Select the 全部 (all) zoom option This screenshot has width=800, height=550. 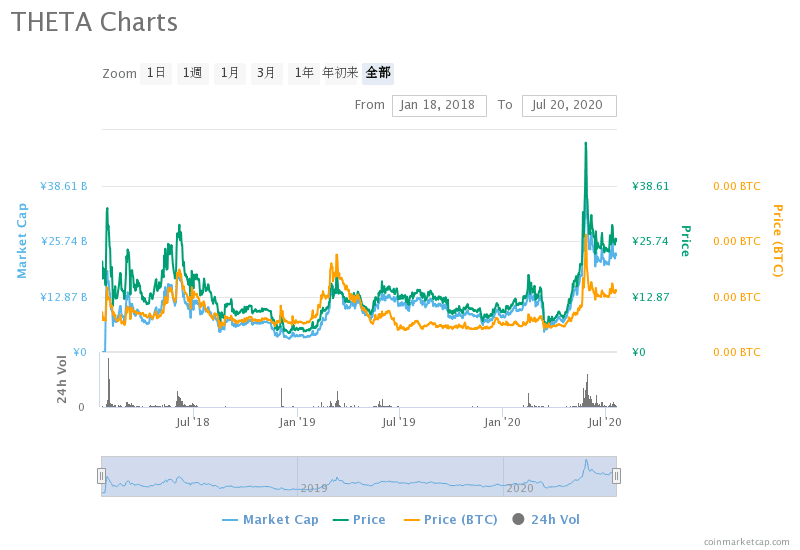(378, 73)
